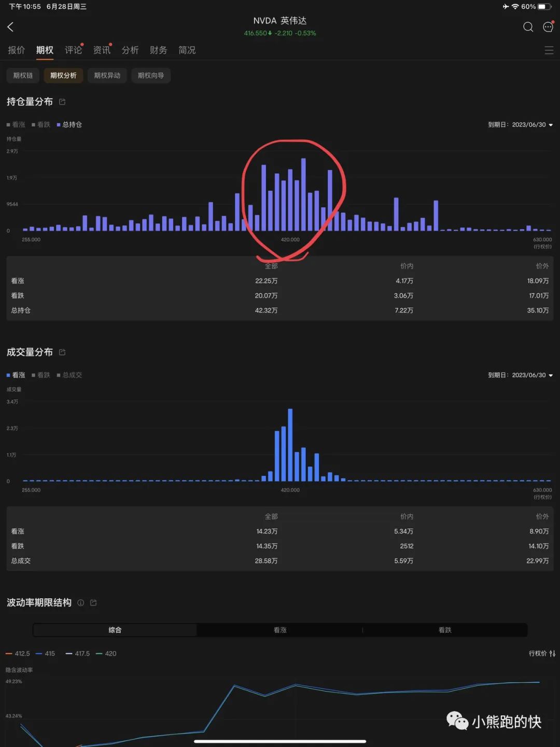Tap the 17.01万 out-of-money put value
This screenshot has height=747, width=560.
(539, 295)
